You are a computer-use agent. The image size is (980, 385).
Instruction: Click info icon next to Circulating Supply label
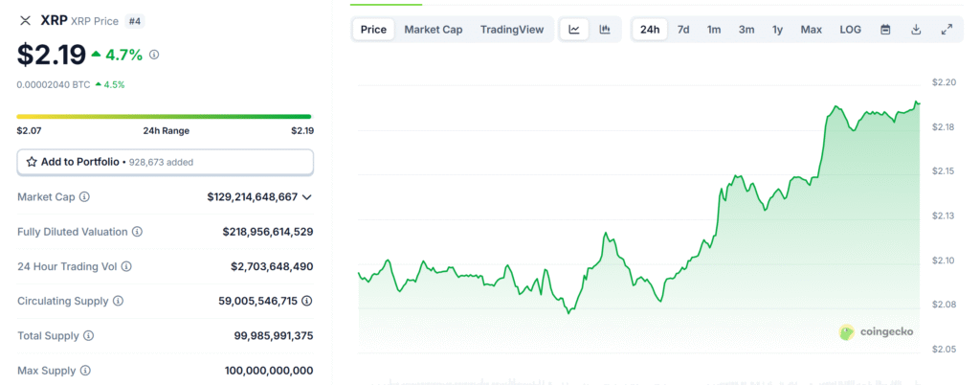(118, 301)
